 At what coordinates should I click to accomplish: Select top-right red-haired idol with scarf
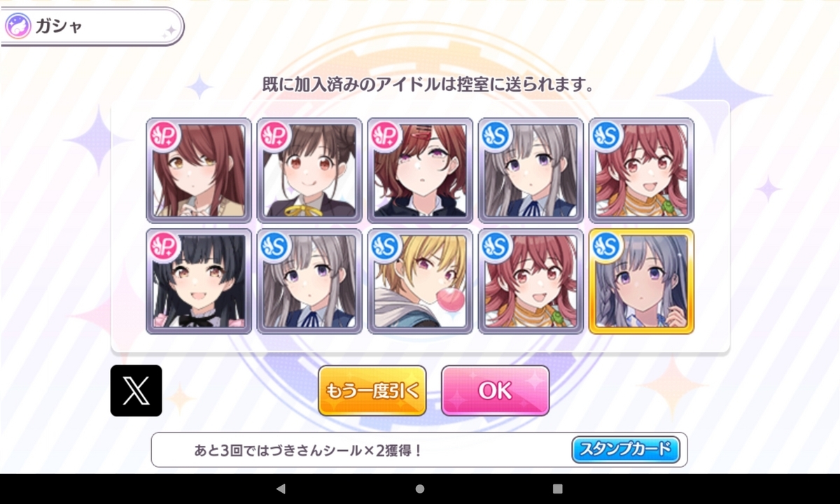641,170
